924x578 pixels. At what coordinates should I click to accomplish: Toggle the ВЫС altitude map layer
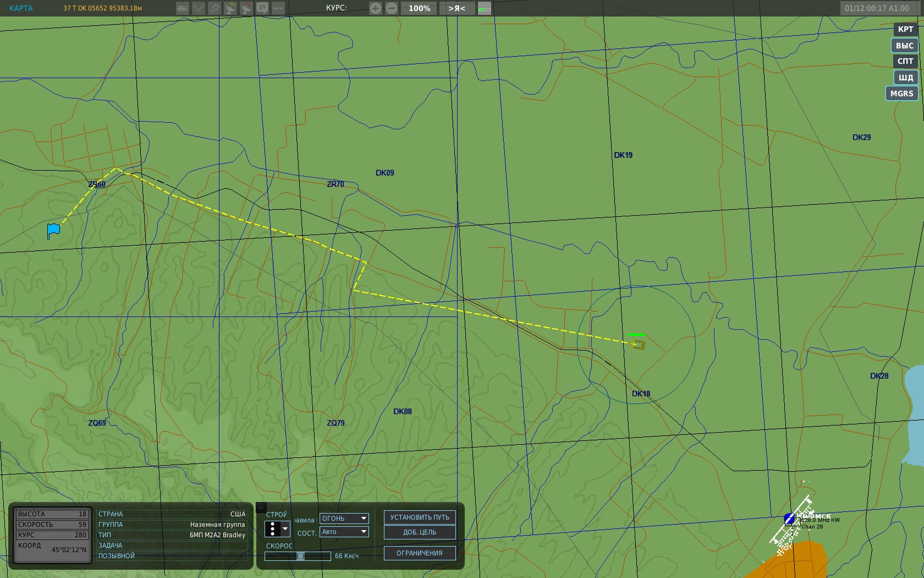point(905,46)
